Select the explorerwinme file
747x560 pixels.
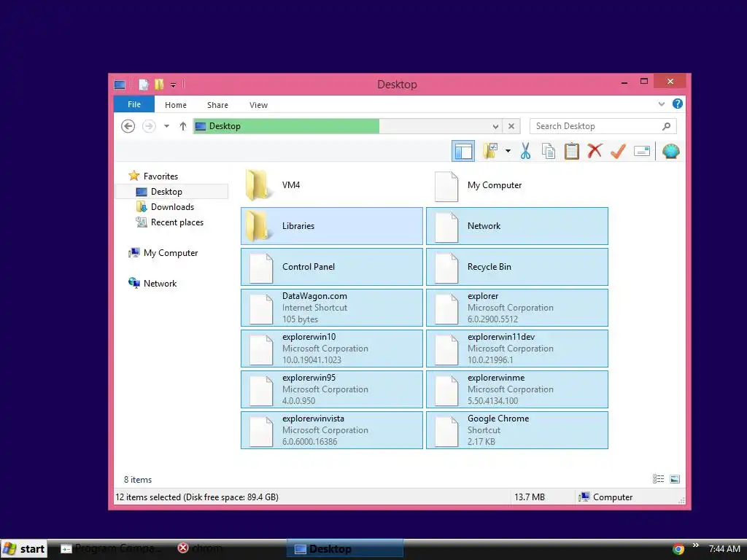(517, 389)
